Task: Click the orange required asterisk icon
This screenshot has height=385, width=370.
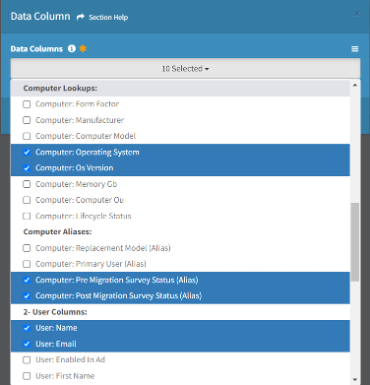Action: (83, 49)
